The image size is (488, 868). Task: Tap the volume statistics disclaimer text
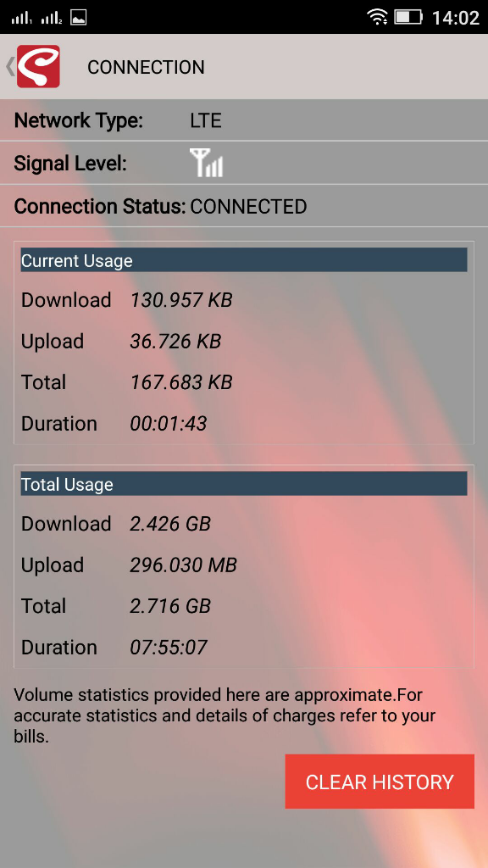click(225, 715)
